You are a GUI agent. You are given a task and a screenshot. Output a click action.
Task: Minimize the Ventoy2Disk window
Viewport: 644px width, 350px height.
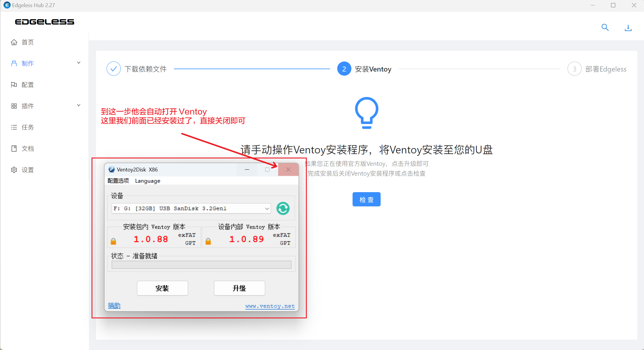[x=247, y=169]
